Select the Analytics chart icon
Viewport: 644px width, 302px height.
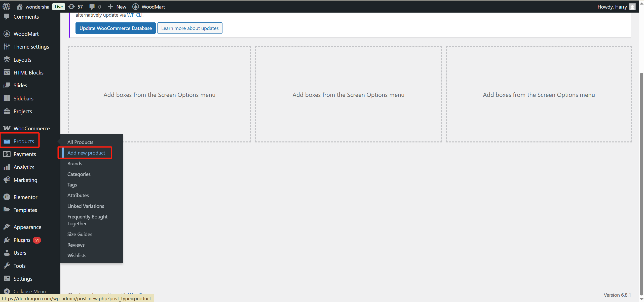coord(7,167)
